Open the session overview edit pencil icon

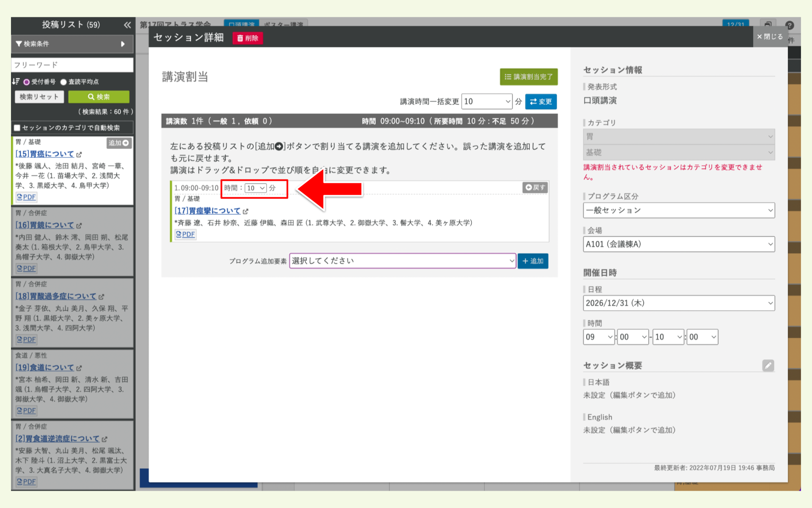tap(768, 366)
